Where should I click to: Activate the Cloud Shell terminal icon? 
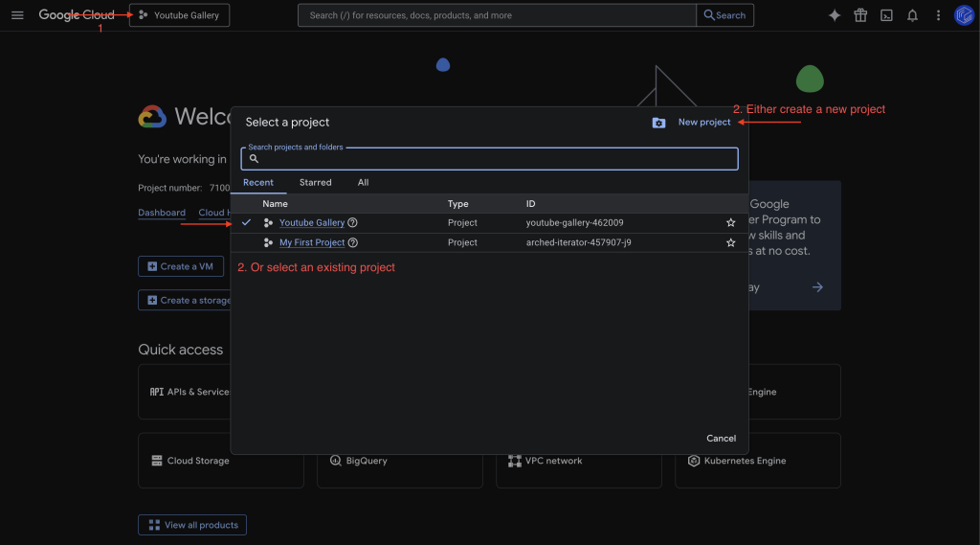click(x=887, y=15)
